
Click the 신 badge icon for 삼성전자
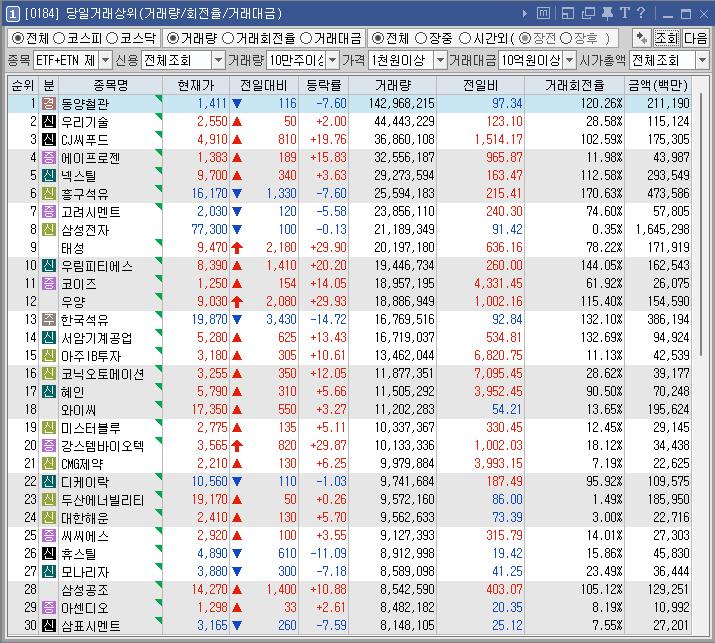[49, 229]
